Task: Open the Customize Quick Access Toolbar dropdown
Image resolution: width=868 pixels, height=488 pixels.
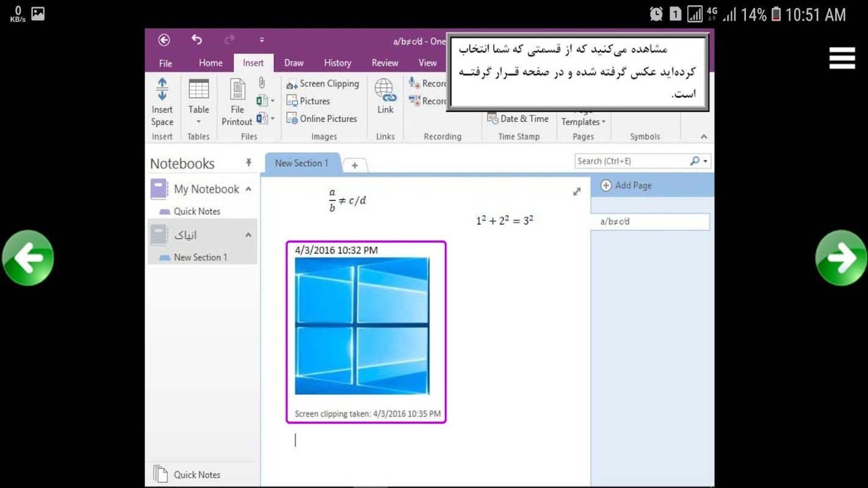Action: coord(261,40)
